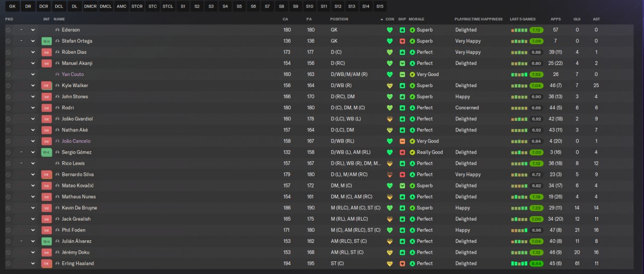Screen dimensions: 644x274
Task: Open position dropdown for Kyle Walker
Action: pos(33,86)
